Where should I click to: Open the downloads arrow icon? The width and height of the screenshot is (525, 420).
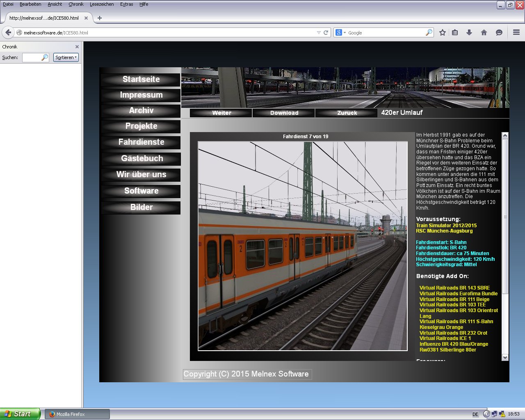pos(469,32)
